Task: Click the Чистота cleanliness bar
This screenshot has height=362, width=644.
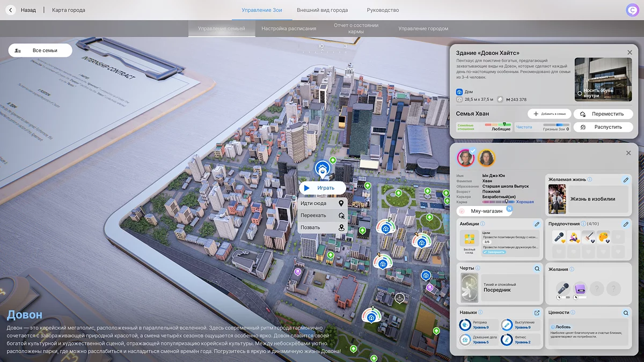Action: 556,124
